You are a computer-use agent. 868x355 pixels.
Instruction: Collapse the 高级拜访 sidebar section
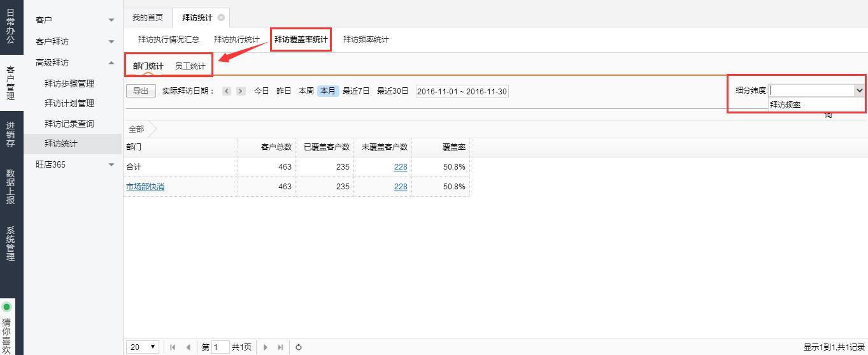point(111,62)
